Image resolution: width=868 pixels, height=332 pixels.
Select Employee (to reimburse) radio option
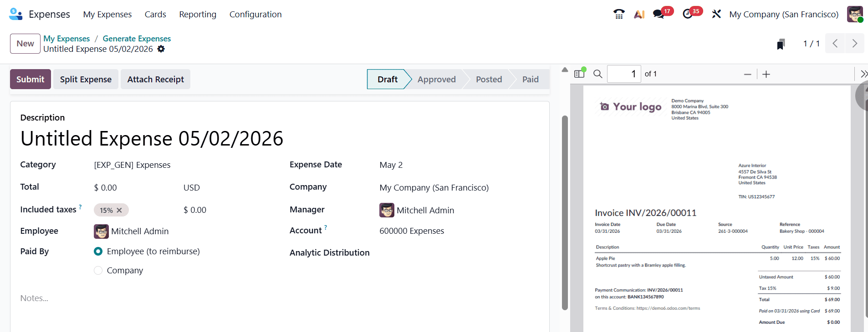pyautogui.click(x=98, y=252)
